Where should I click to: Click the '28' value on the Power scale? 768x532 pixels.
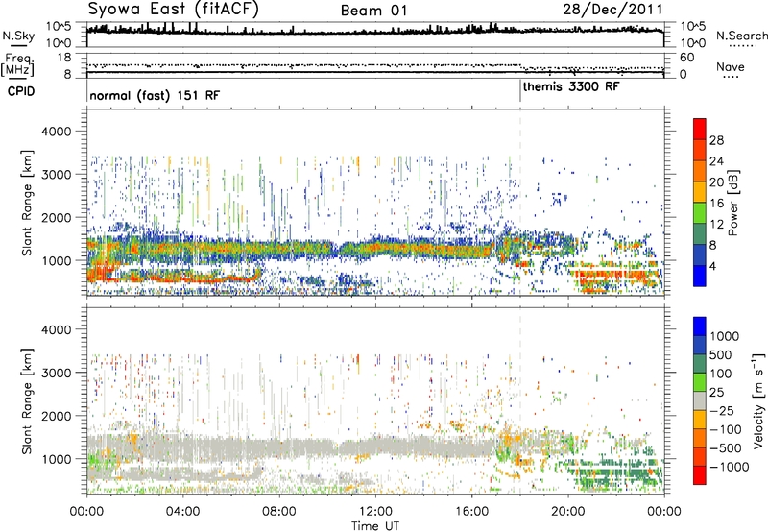coord(716,140)
